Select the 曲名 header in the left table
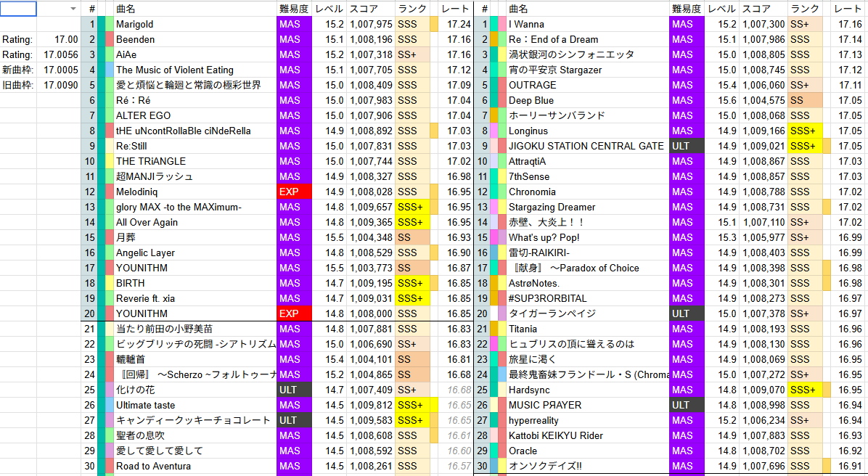Viewport: 868px width, 476px height. click(x=195, y=9)
